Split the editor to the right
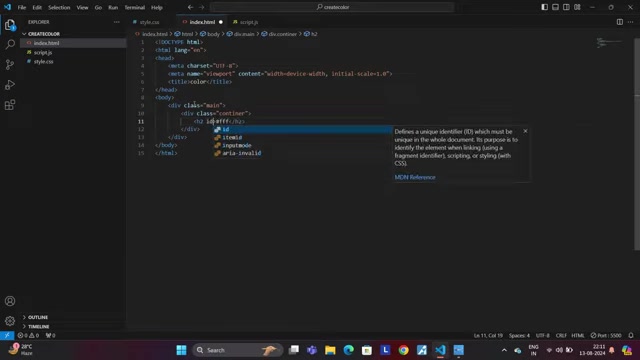Screen dimensions: 640x360 (x=620, y=22)
